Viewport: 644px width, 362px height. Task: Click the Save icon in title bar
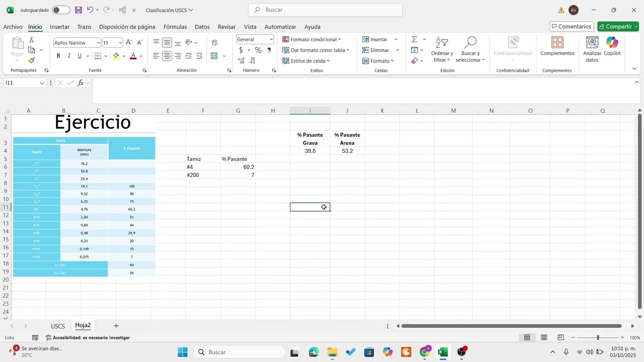click(78, 10)
